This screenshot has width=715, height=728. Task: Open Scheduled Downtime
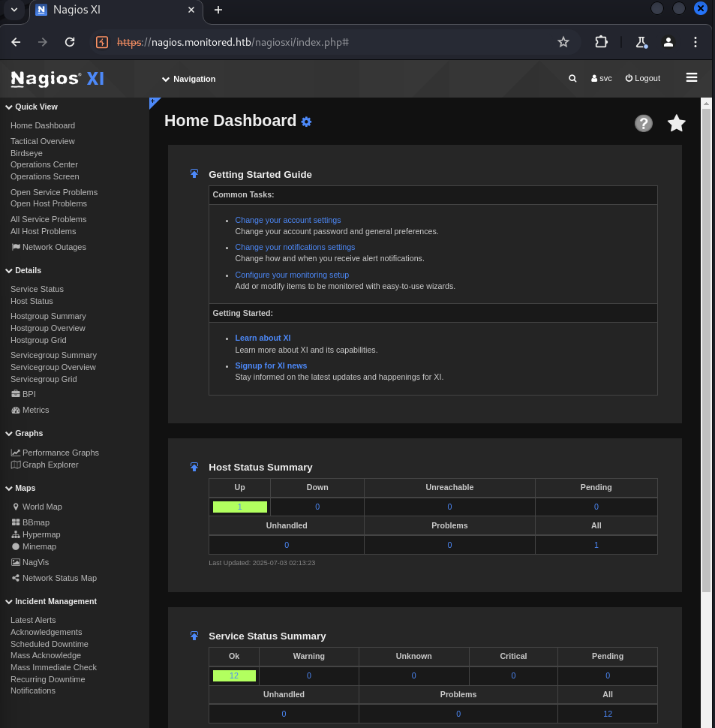(x=50, y=644)
